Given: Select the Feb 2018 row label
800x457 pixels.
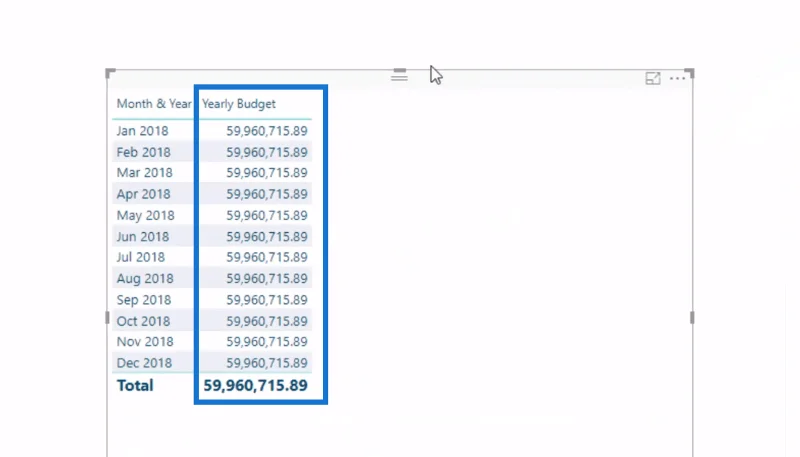Looking at the screenshot, I should tap(143, 152).
